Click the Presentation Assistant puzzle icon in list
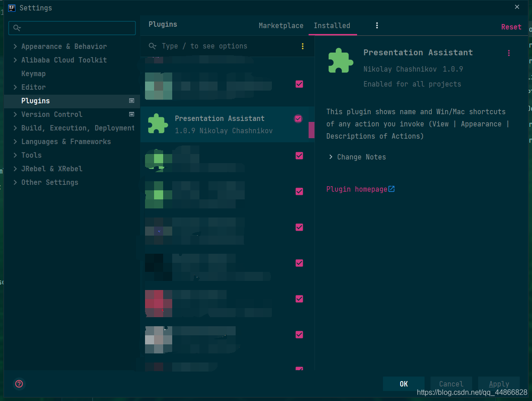The image size is (532, 401). point(158,124)
